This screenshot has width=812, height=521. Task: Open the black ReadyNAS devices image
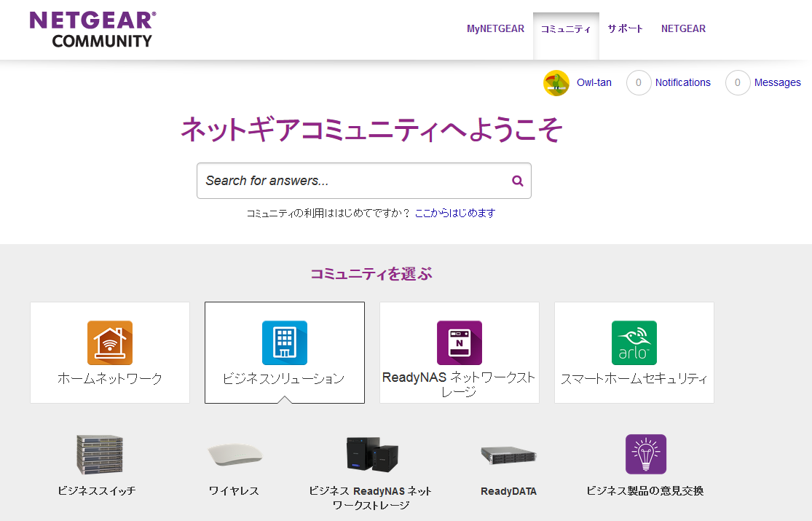tap(372, 454)
